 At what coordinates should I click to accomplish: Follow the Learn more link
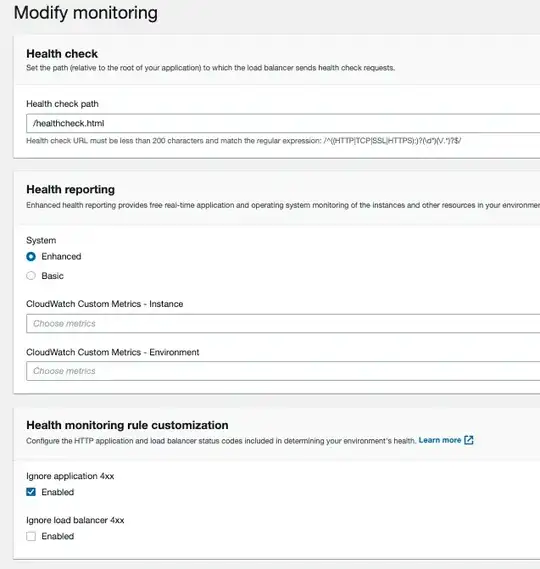[439, 440]
